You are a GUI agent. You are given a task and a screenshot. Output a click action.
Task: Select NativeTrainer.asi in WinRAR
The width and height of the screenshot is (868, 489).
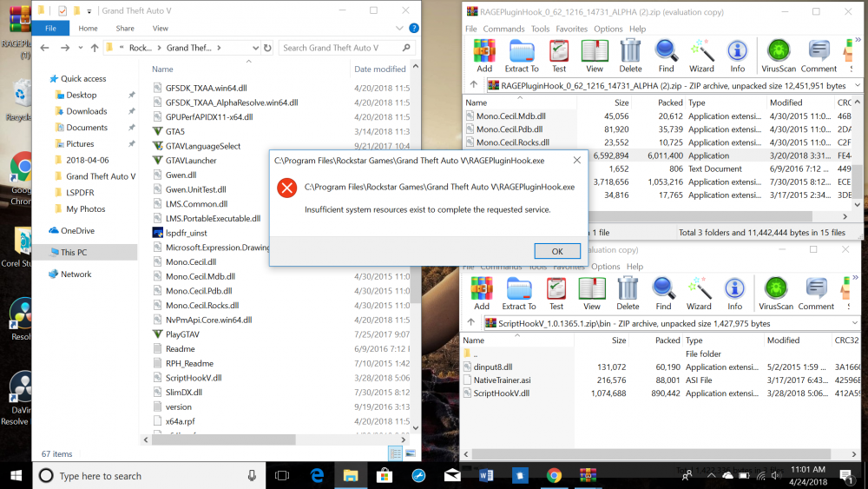[502, 380]
